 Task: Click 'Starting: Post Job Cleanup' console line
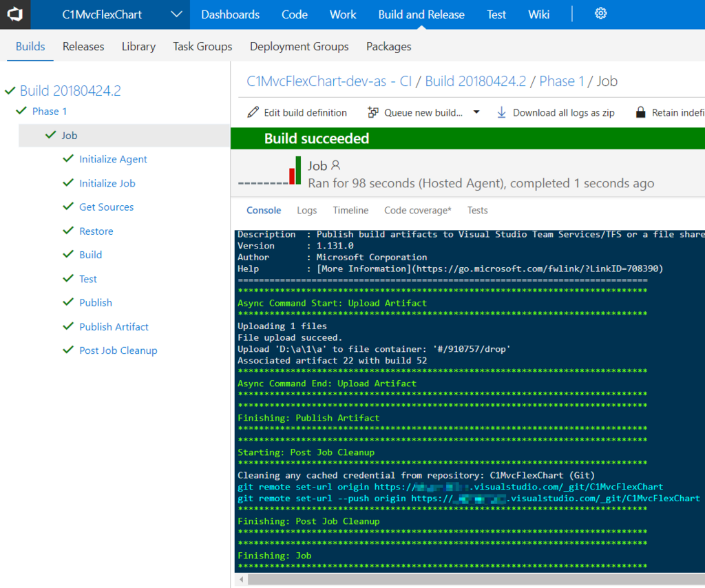306,452
